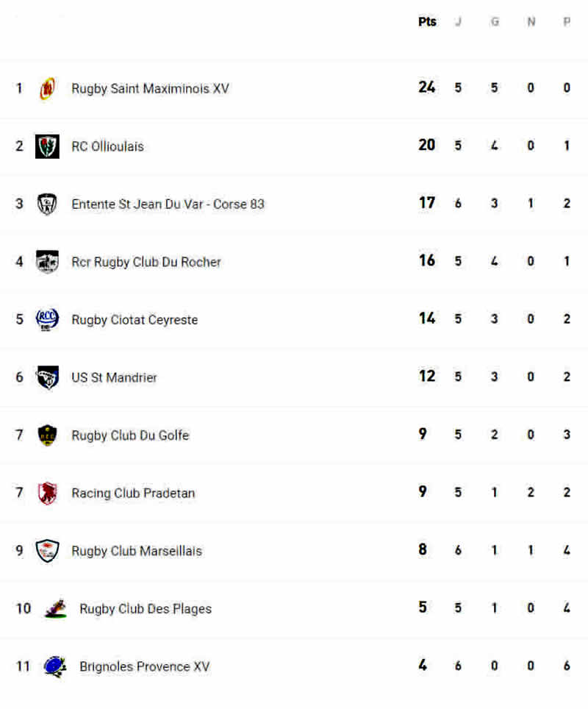Sort table by Pts column header

point(427,22)
